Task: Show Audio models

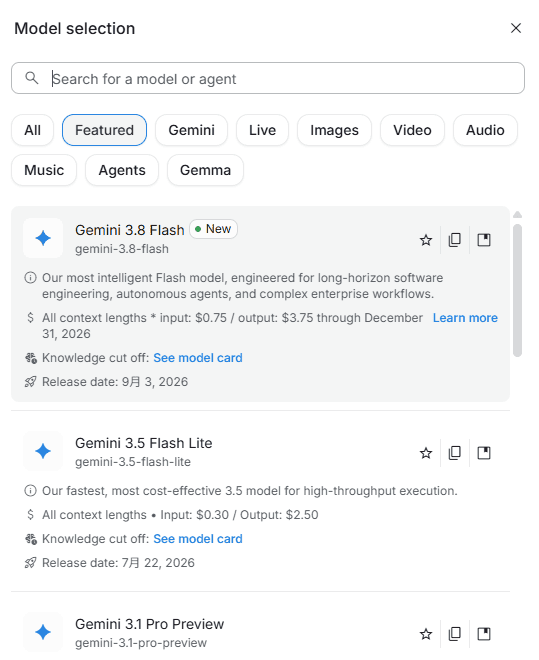Action: 485,130
